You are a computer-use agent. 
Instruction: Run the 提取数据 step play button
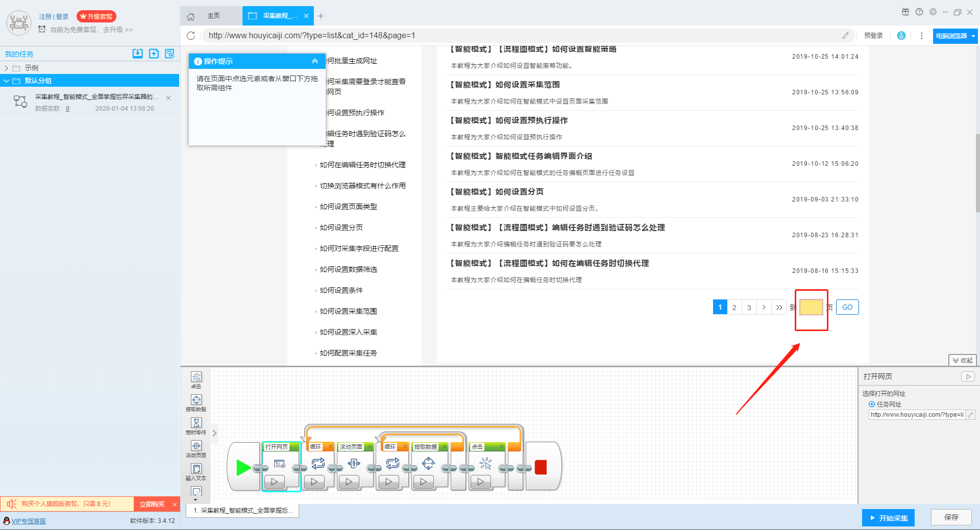pos(424,481)
